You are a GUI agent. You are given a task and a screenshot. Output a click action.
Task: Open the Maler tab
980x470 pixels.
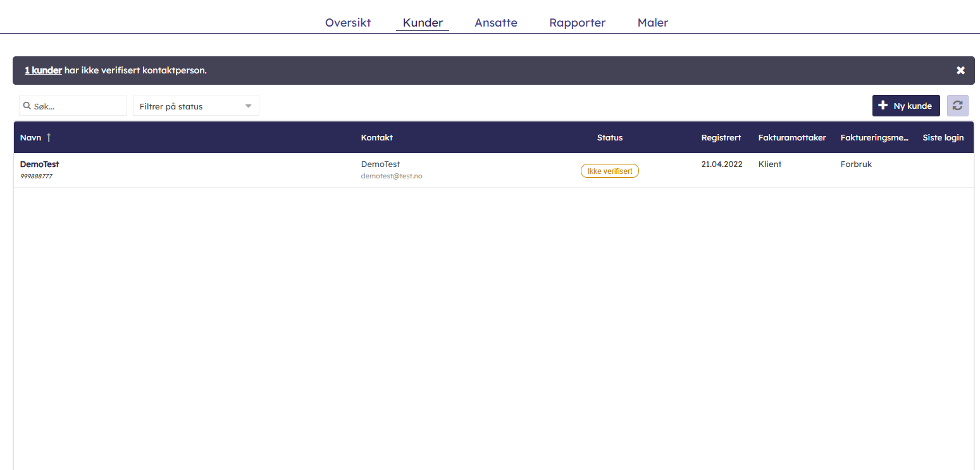(x=653, y=23)
